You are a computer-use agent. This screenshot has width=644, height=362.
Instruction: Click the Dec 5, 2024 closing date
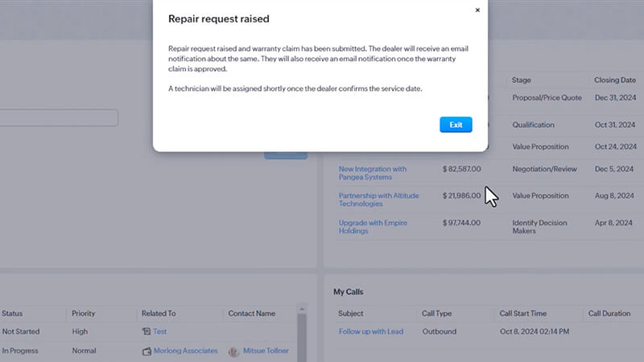tap(614, 169)
